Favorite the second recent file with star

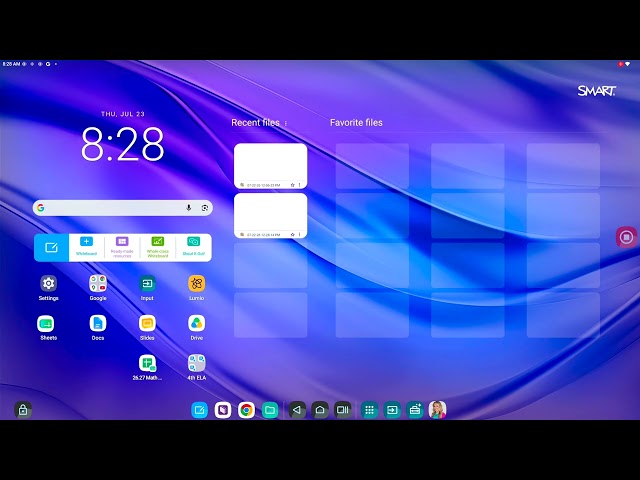coord(292,235)
